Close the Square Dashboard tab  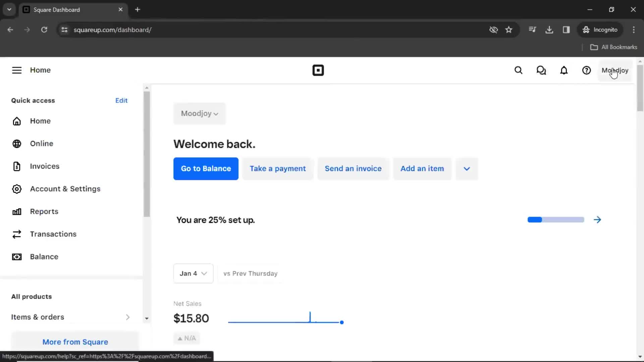click(x=120, y=9)
